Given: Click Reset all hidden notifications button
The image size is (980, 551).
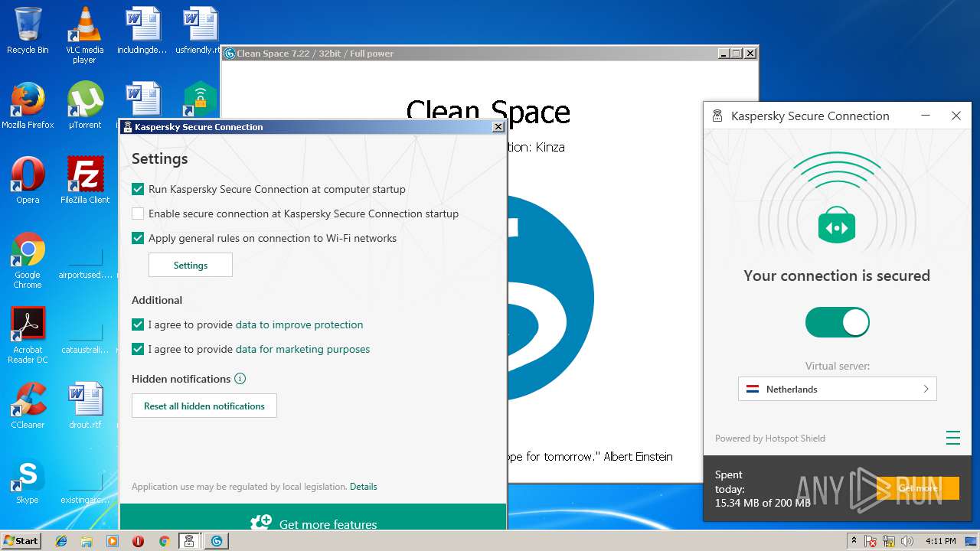Looking at the screenshot, I should tap(204, 406).
